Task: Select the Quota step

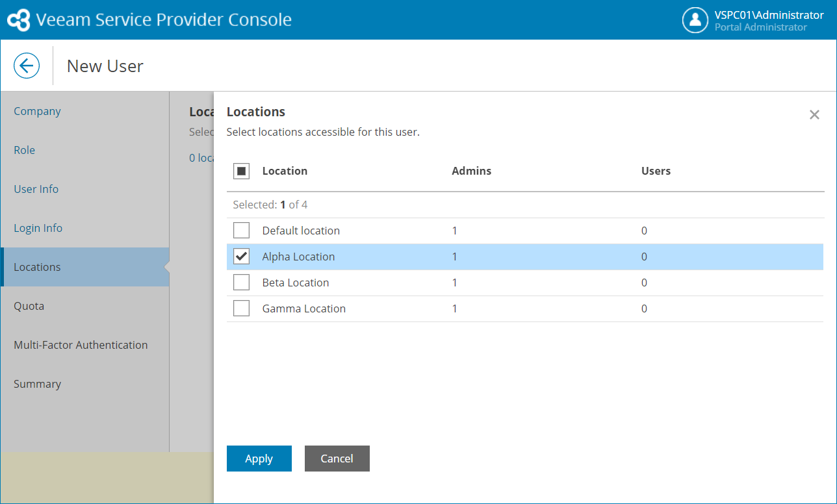Action: pos(29,306)
